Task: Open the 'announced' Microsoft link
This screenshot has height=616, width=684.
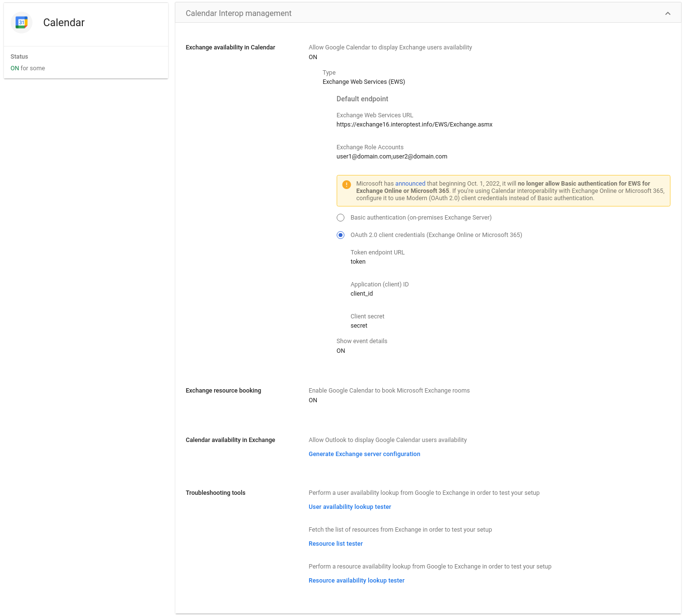Action: tap(410, 184)
